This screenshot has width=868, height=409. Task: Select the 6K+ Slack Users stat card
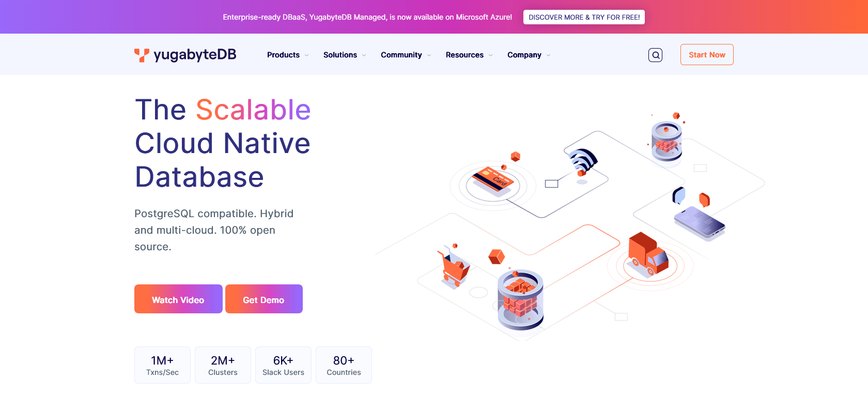point(283,365)
